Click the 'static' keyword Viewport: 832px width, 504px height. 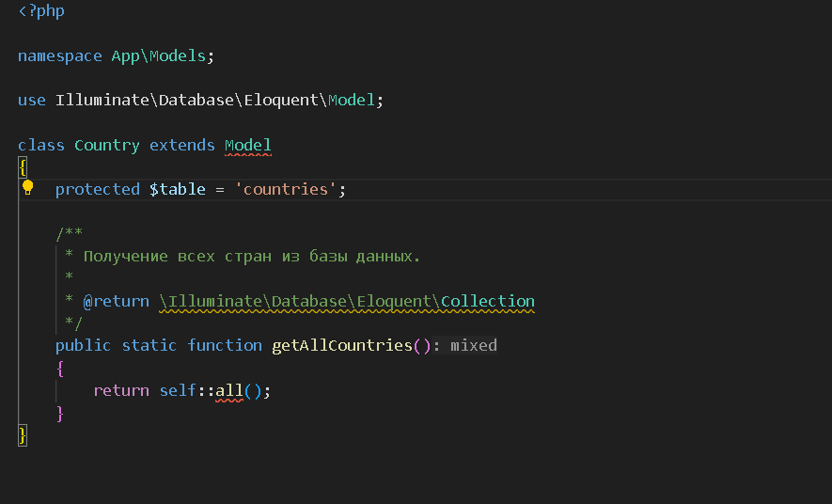coord(149,345)
